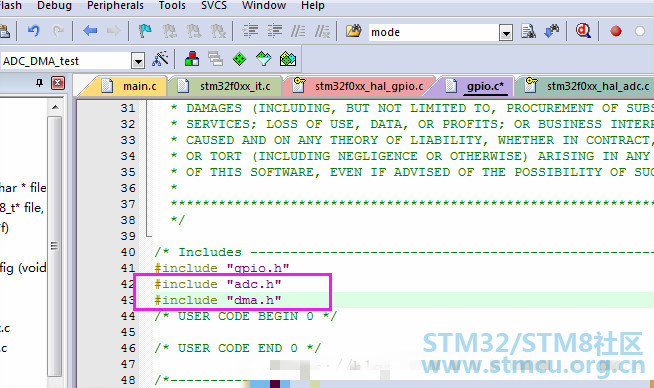Toggle bookmark with the flag icon
The width and height of the screenshot is (654, 388).
[145, 31]
